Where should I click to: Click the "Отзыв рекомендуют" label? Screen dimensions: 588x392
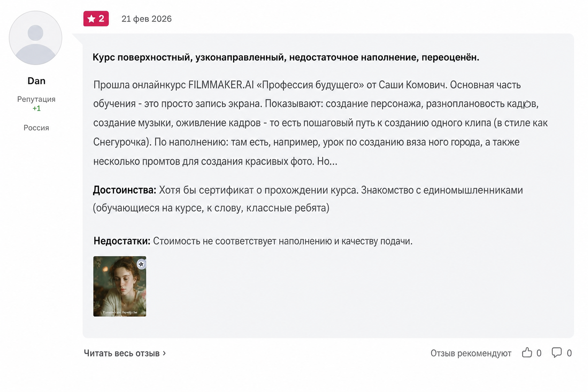click(x=471, y=353)
